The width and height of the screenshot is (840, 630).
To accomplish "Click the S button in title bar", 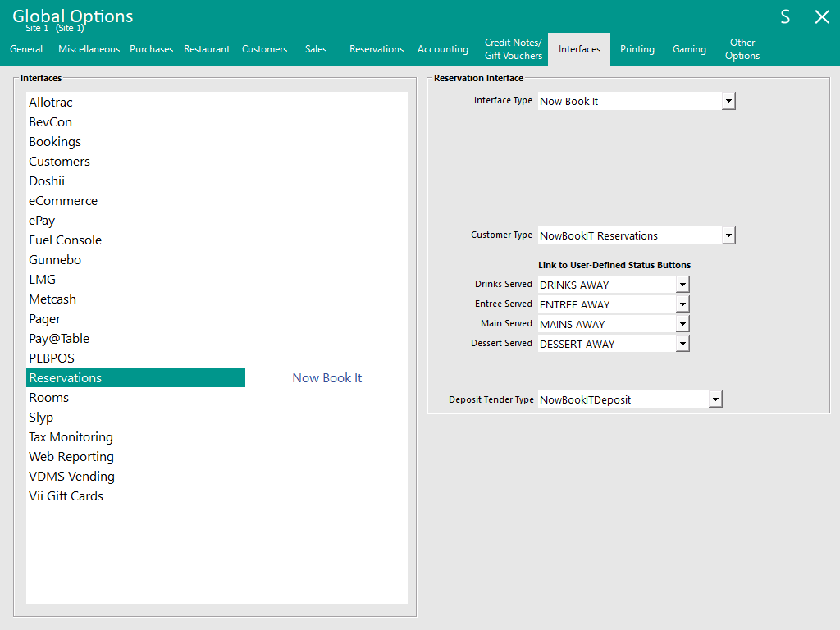I will 785,17.
